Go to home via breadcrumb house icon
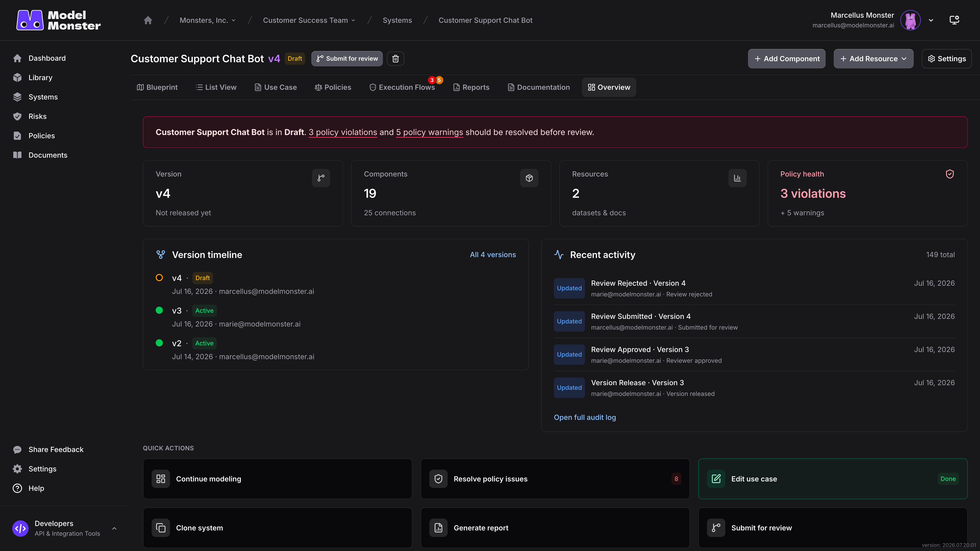Viewport: 980px width, 551px height. pos(148,20)
